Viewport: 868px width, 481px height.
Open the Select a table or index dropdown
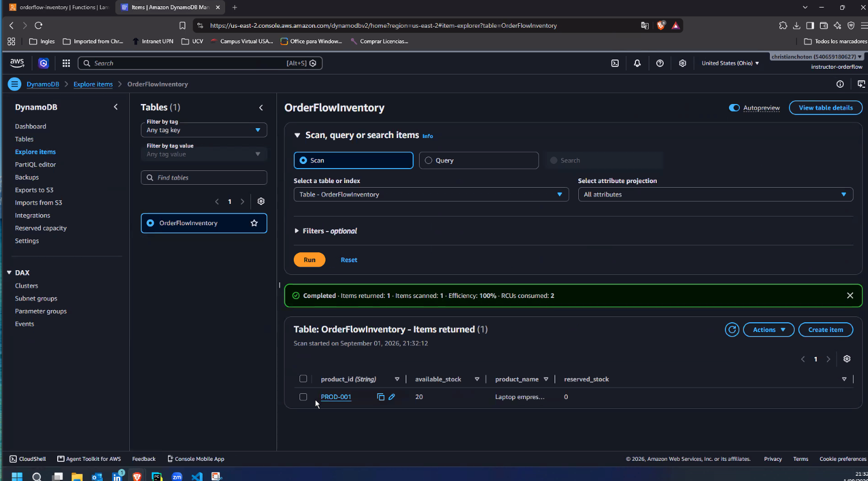tap(431, 195)
